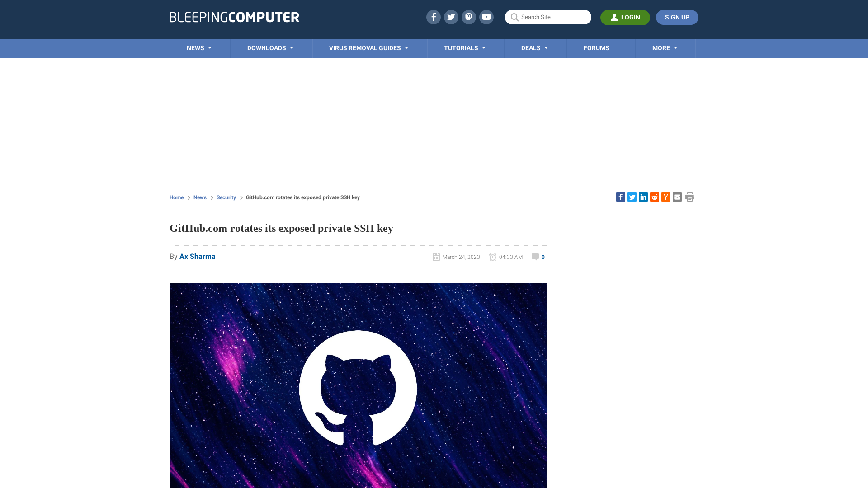Open the TUTORIALS menu

point(465,47)
